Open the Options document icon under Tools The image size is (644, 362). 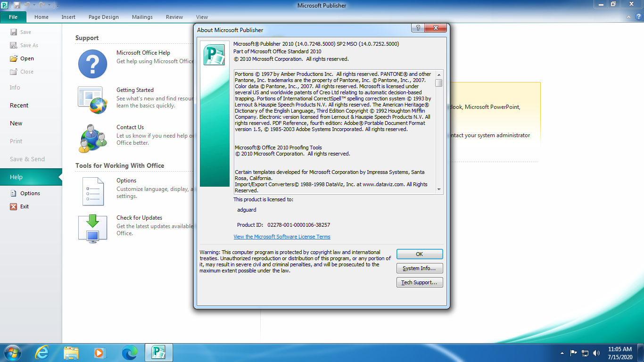(92, 191)
